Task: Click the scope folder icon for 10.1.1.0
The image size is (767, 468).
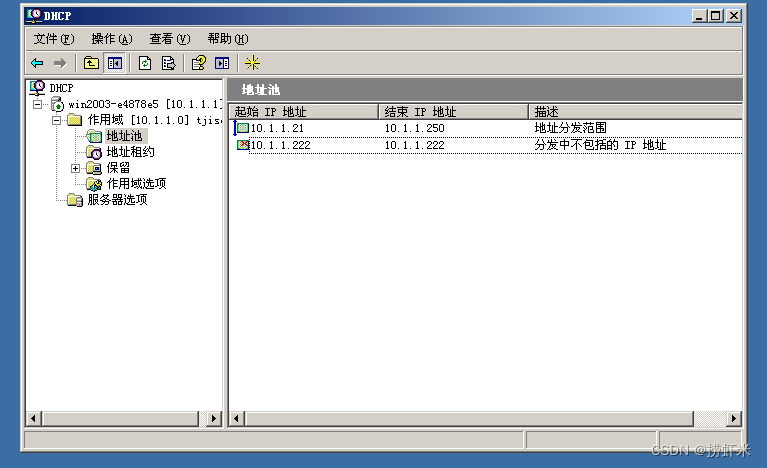Action: click(74, 120)
